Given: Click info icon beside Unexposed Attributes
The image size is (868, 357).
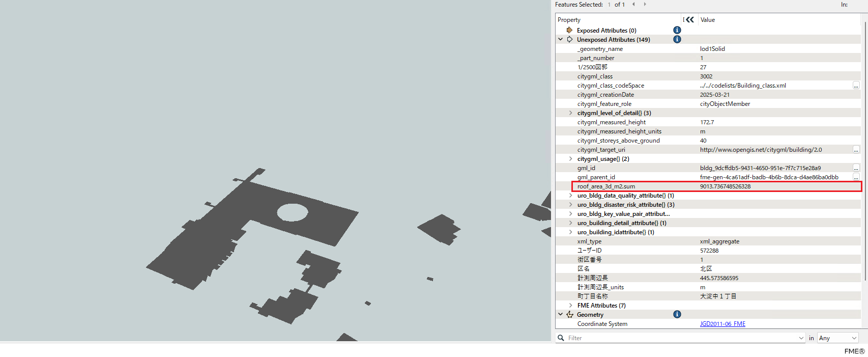Looking at the screenshot, I should click(x=677, y=40).
